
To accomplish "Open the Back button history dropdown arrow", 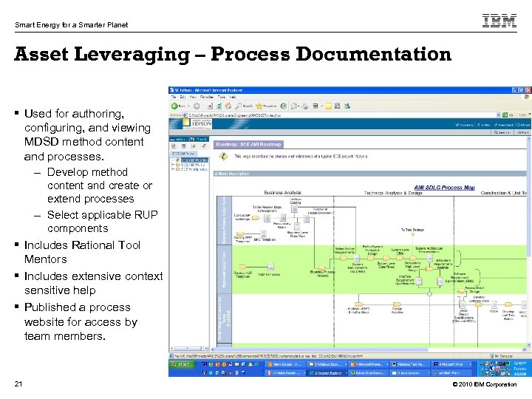I will click(188, 106).
